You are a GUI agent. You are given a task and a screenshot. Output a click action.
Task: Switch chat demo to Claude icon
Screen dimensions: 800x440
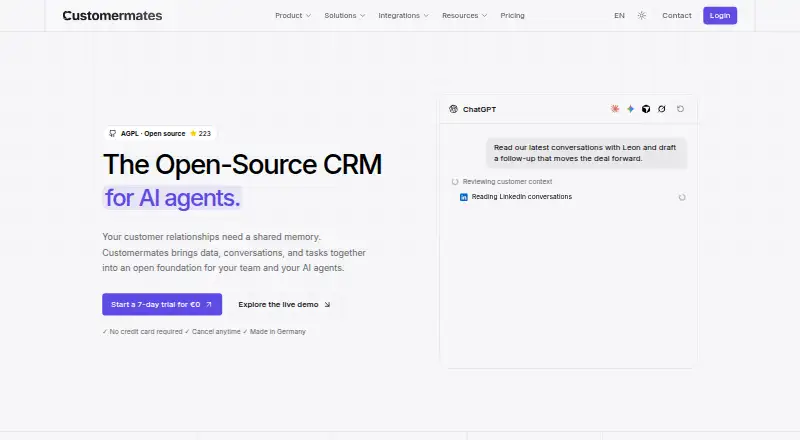(615, 109)
